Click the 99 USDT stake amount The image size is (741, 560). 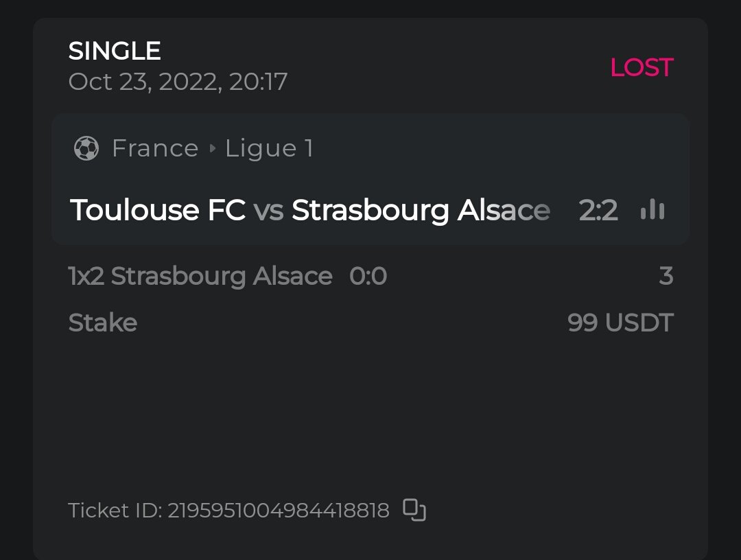click(x=620, y=323)
